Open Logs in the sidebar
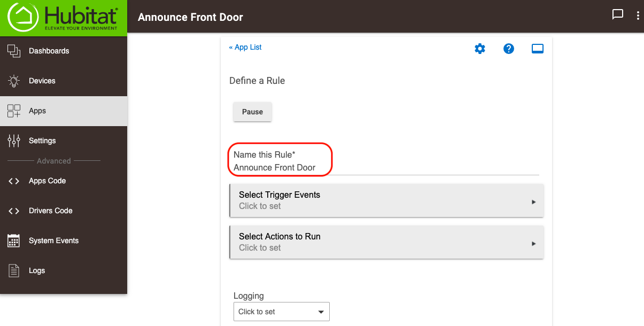Viewport: 644px width, 326px height. pos(64,271)
